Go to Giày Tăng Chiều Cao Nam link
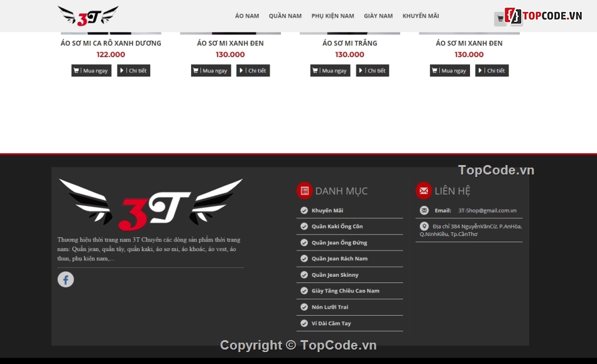 coord(345,291)
